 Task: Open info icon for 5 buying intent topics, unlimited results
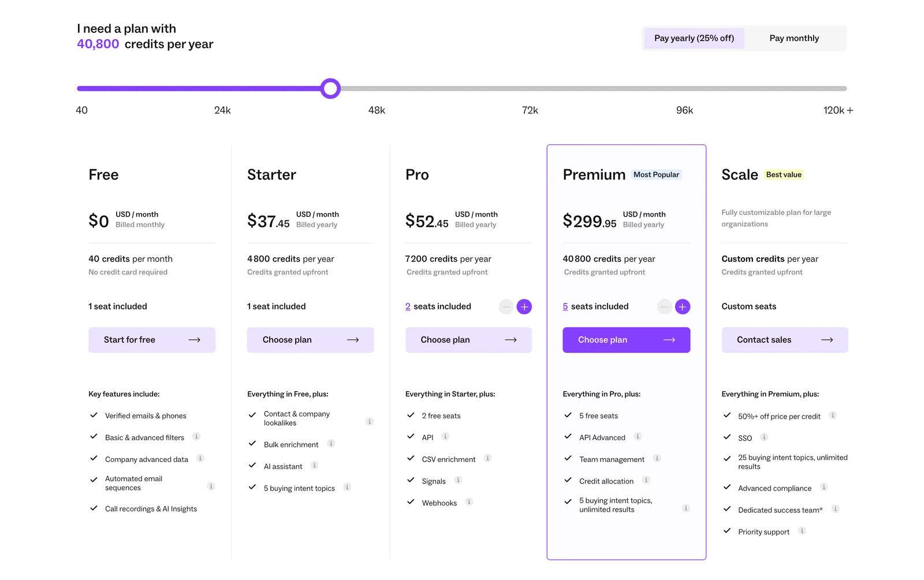click(x=685, y=508)
